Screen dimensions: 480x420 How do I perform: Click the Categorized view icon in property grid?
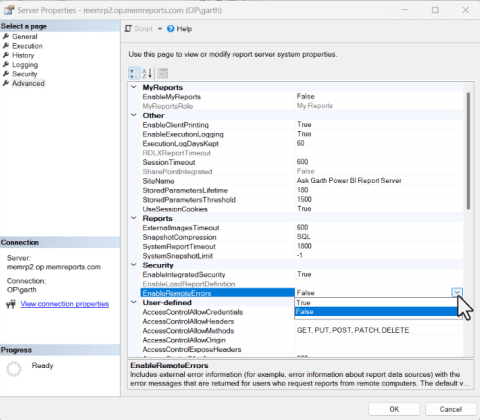[134, 73]
